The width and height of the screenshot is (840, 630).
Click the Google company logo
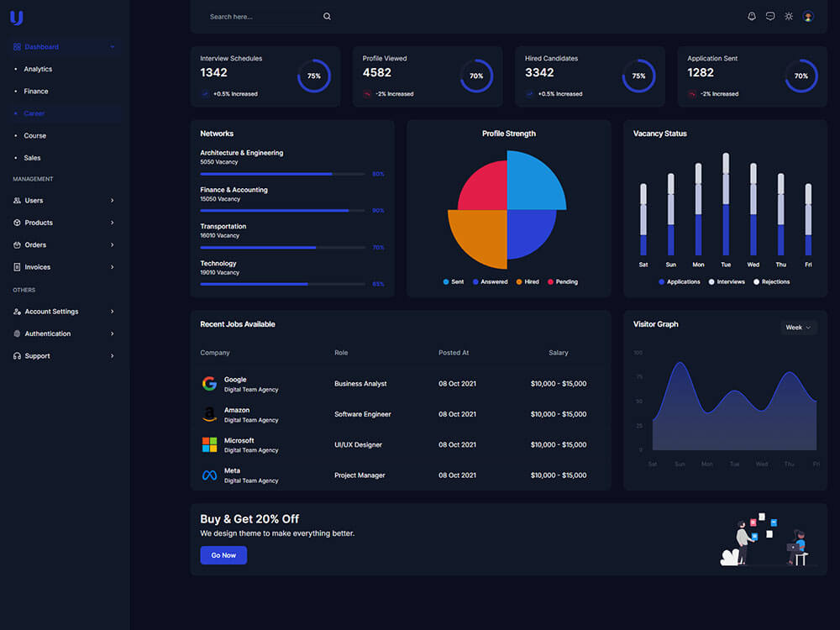pos(209,384)
